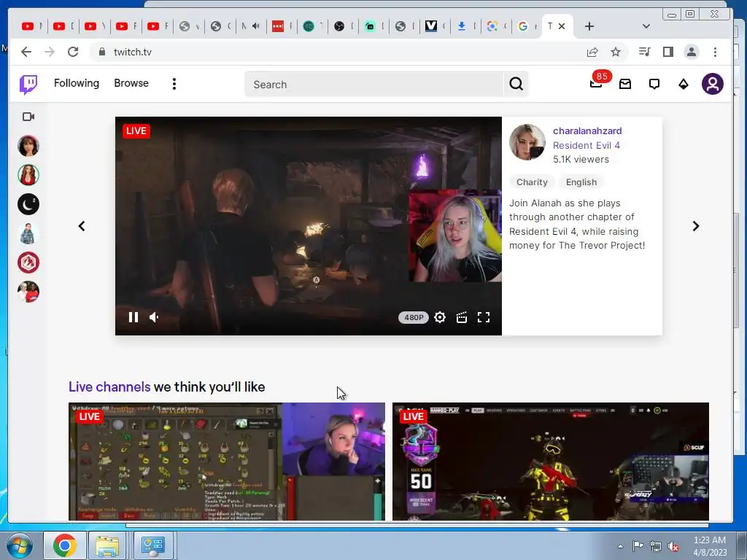Go to next featured stream in carousel
This screenshot has width=747, height=560.
click(695, 226)
